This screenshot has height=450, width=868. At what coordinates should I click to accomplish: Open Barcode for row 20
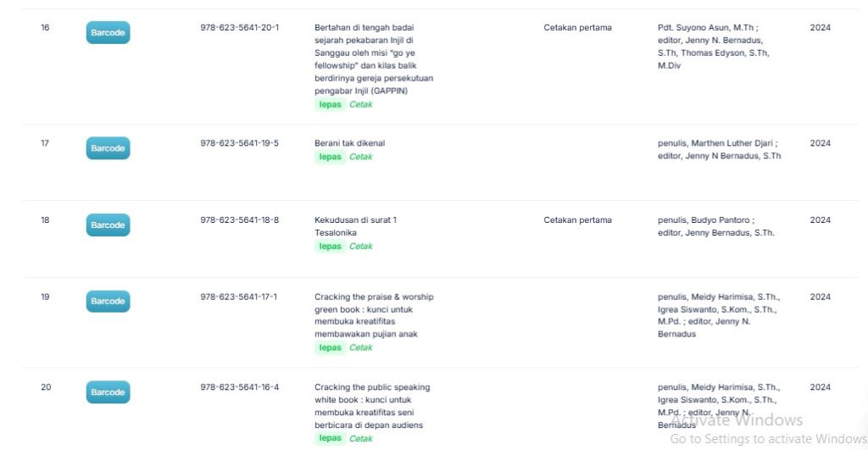coord(108,392)
